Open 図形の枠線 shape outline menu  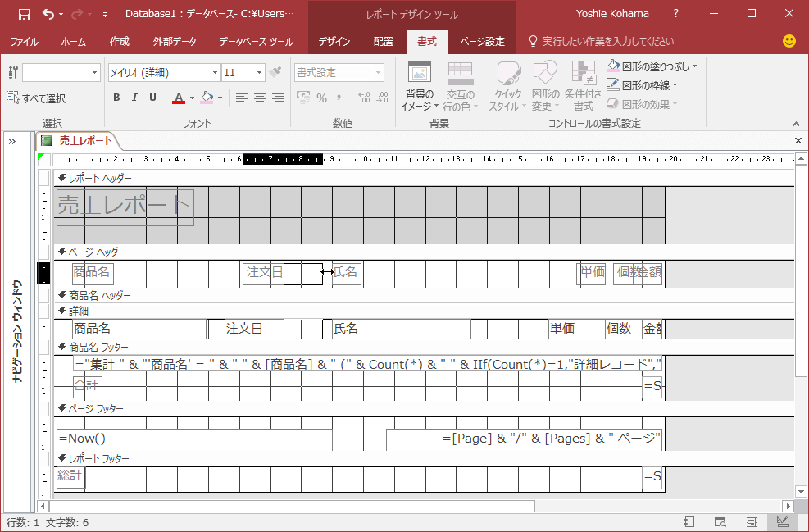click(x=642, y=85)
